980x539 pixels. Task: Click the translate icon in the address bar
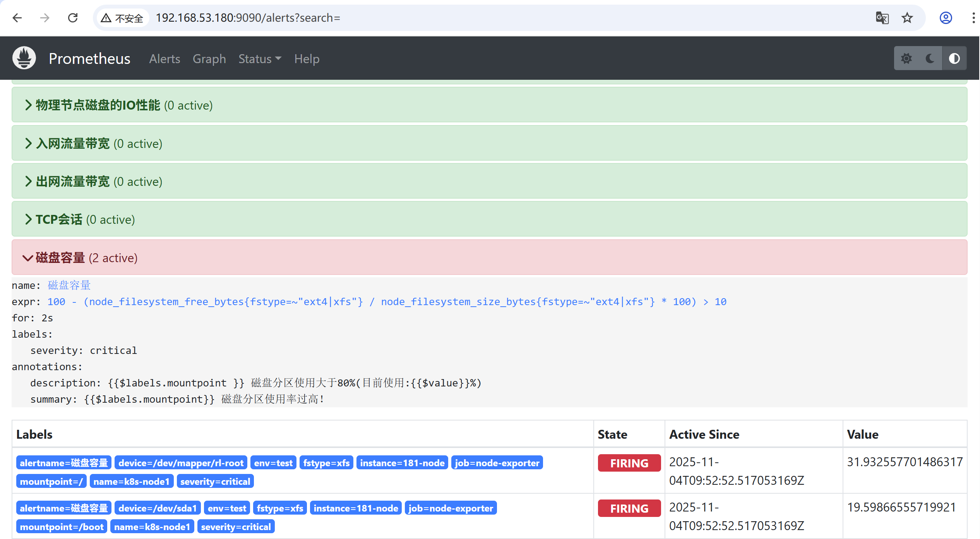coord(882,18)
